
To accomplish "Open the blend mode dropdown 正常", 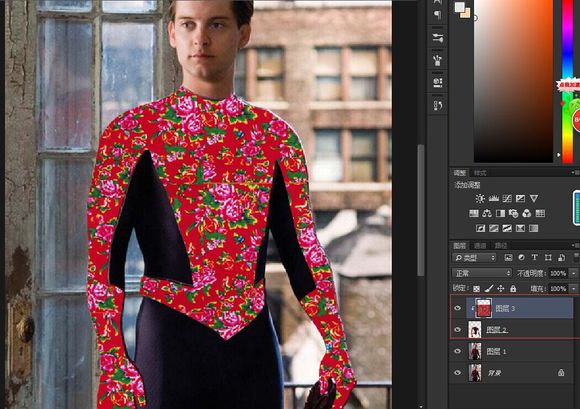I will [x=482, y=273].
